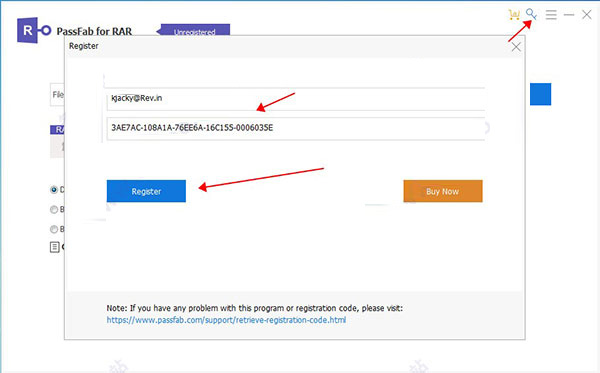The width and height of the screenshot is (600, 373).
Task: Close the PassFab for RAR main window
Action: click(x=587, y=15)
